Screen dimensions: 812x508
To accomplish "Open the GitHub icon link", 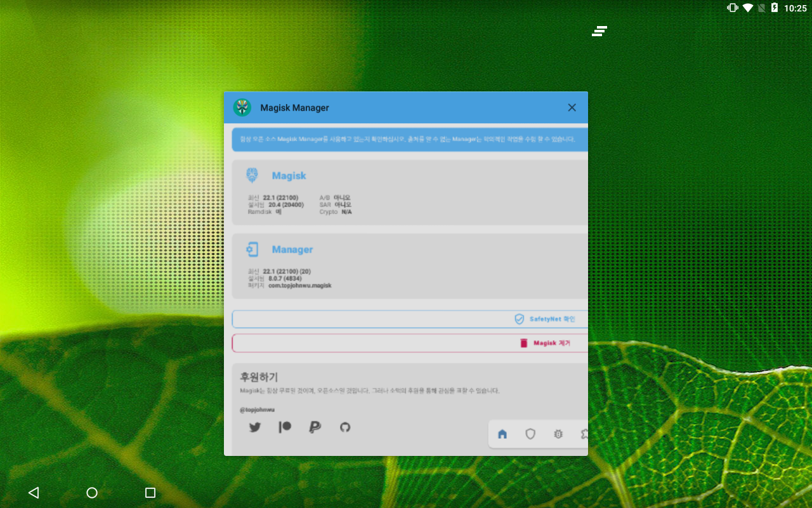I will pos(345,427).
